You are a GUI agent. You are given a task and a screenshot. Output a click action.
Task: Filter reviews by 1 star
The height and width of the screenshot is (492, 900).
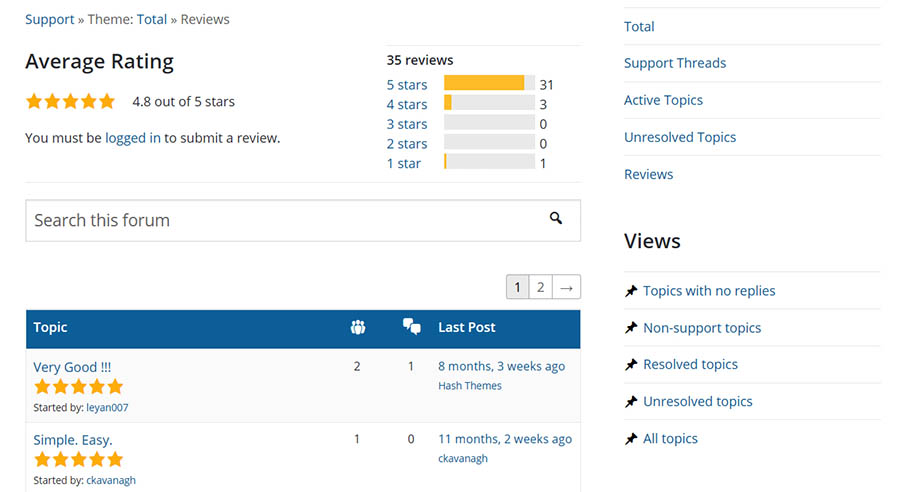click(x=404, y=164)
